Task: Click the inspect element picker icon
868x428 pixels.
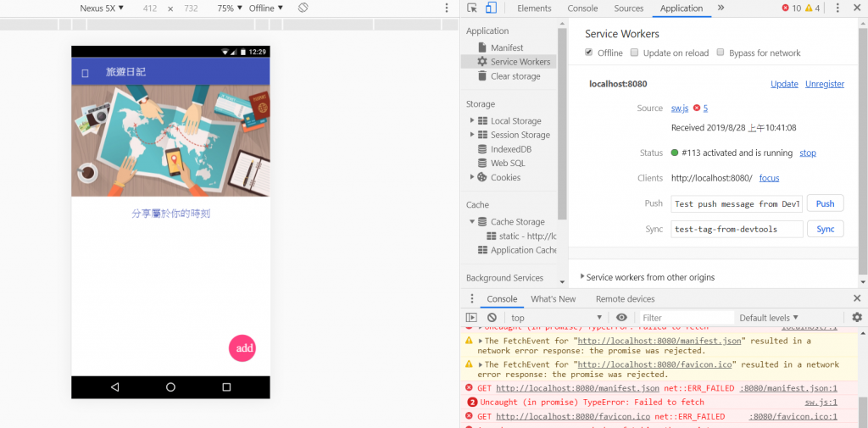Action: tap(471, 8)
